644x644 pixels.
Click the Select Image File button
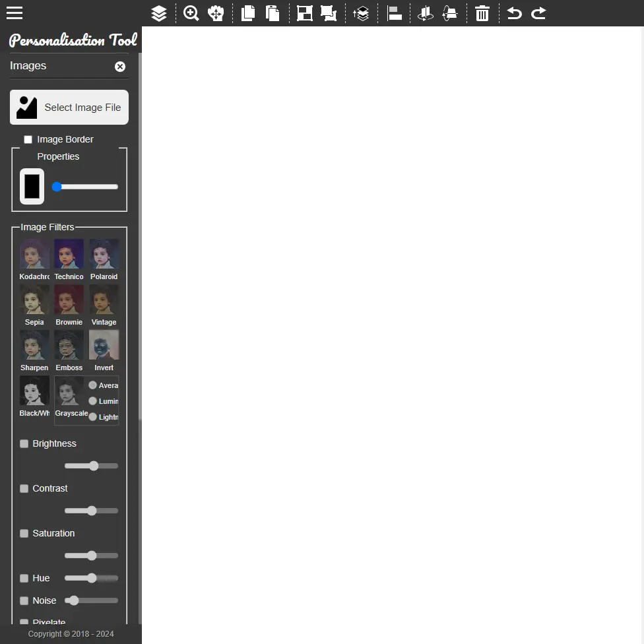tap(69, 107)
